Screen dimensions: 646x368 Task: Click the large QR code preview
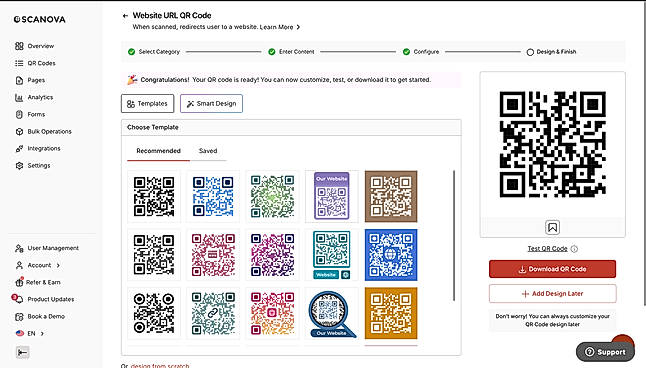[552, 144]
